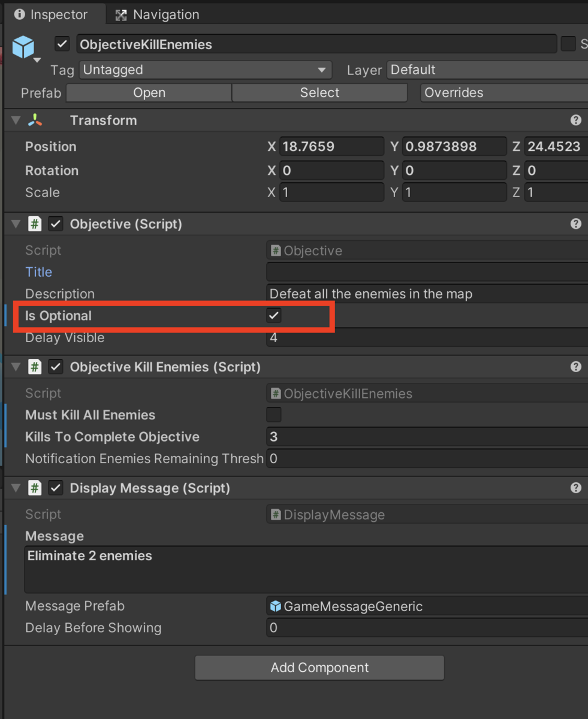
Task: Click the Objective script hash icon
Action: pos(35,224)
